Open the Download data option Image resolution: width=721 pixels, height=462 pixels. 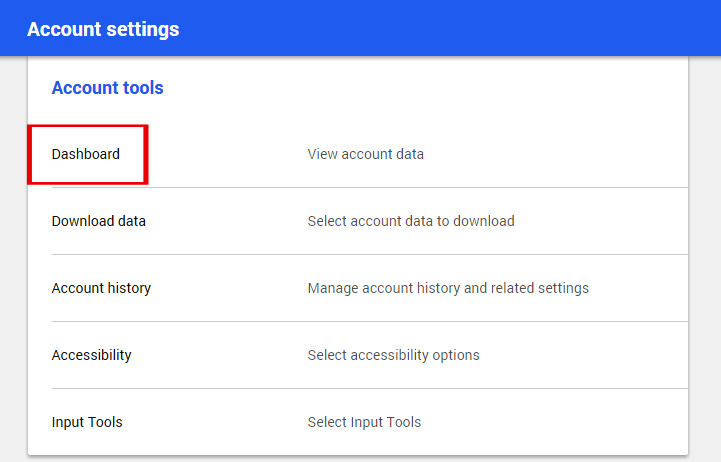[x=98, y=221]
